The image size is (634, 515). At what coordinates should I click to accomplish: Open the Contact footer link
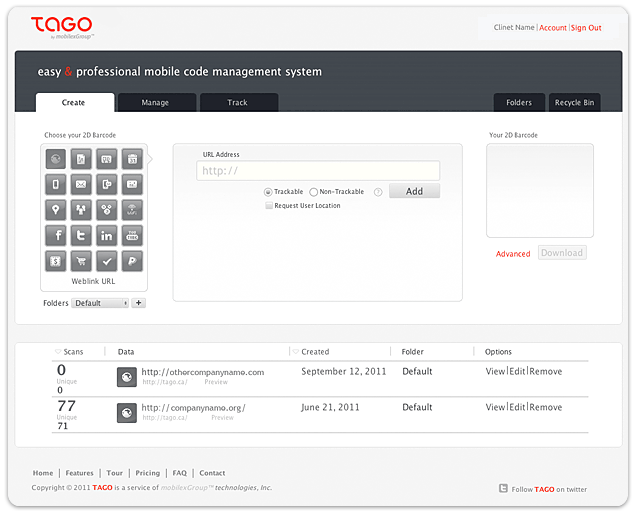click(212, 473)
